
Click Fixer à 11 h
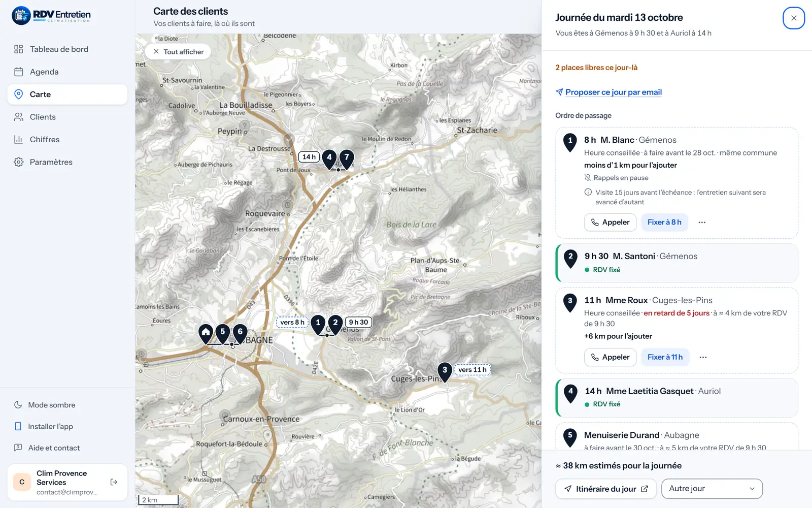665,357
